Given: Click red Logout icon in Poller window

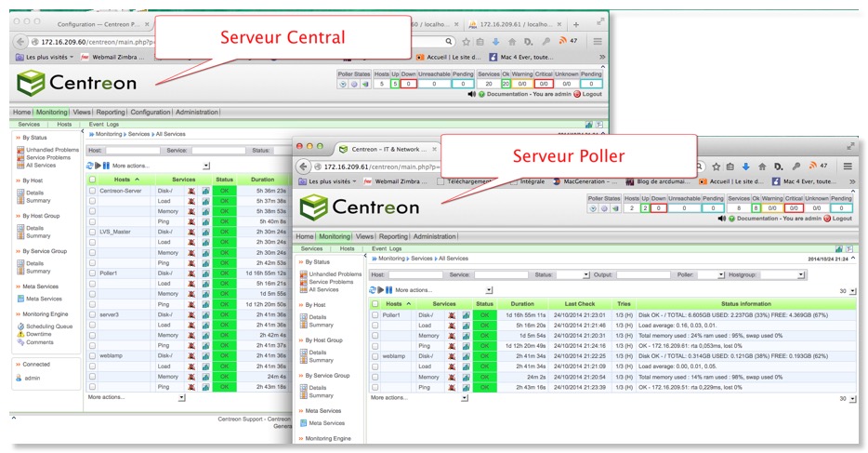Looking at the screenshot, I should (827, 219).
